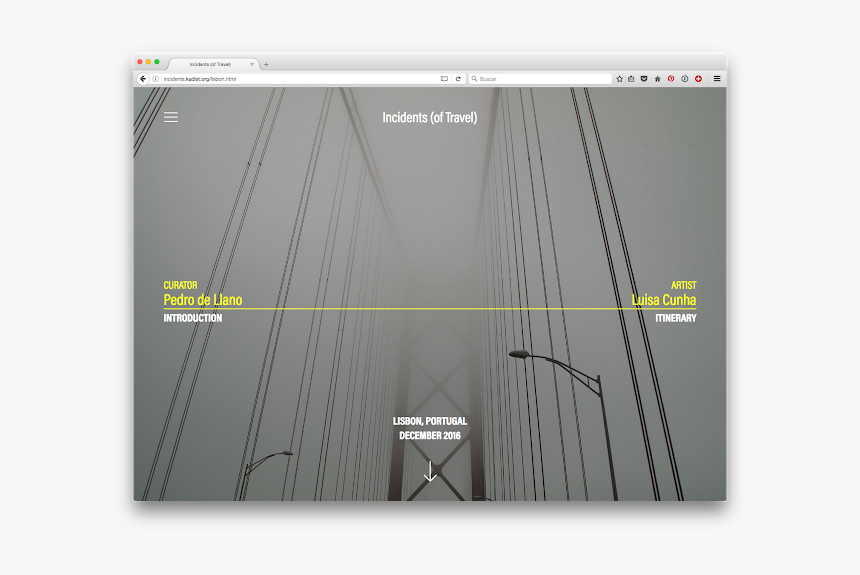Viewport: 860px width, 575px height.
Task: Minimize window with yellow button
Action: (x=148, y=62)
